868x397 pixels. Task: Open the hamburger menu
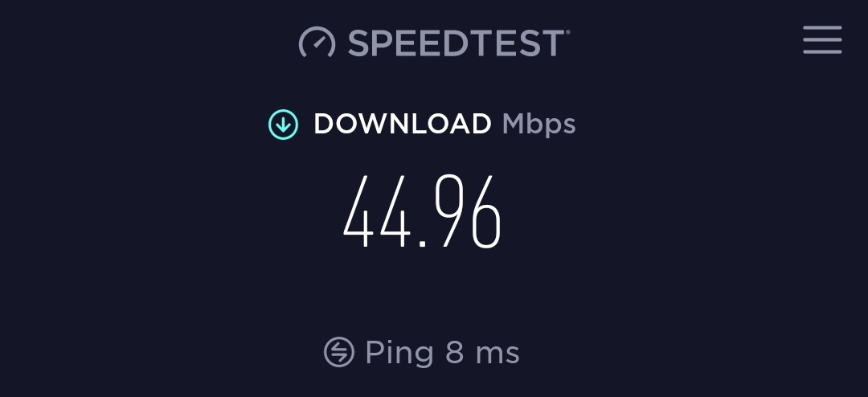tap(822, 40)
